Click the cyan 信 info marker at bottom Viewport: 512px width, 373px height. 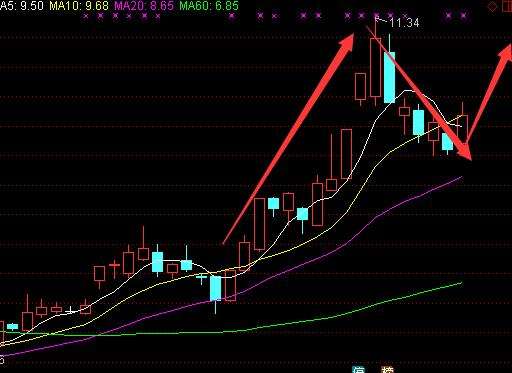[359, 370]
